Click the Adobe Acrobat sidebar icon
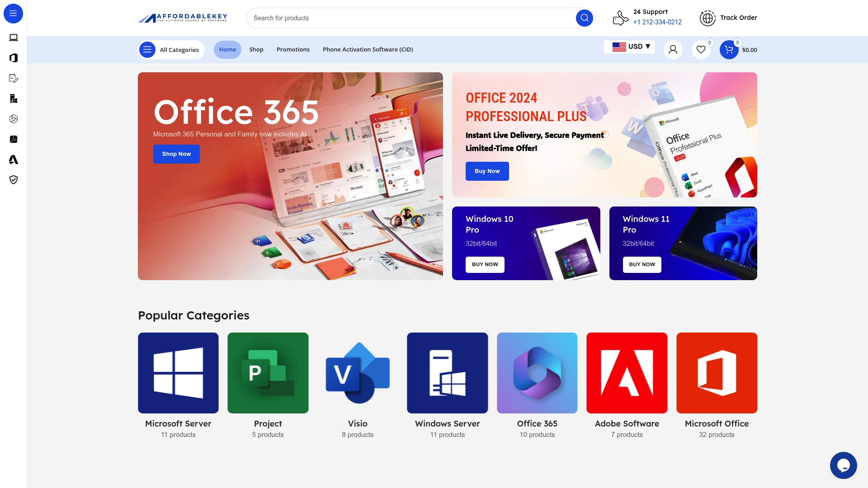The width and height of the screenshot is (868, 488). point(14,139)
